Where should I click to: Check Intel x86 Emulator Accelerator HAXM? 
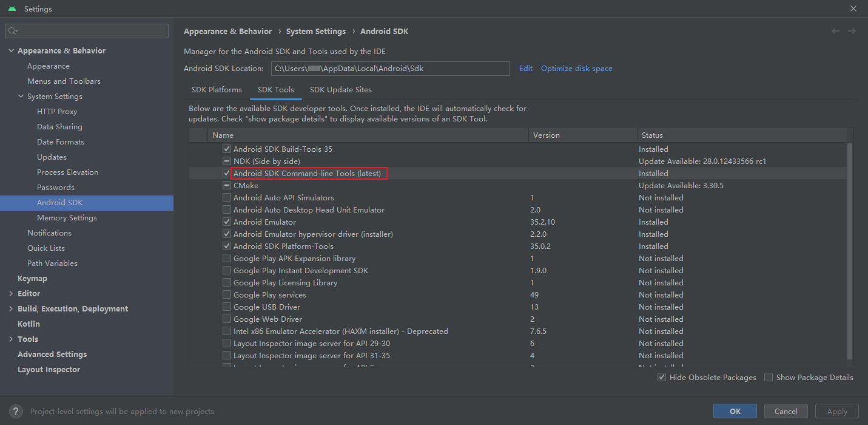coord(227,331)
